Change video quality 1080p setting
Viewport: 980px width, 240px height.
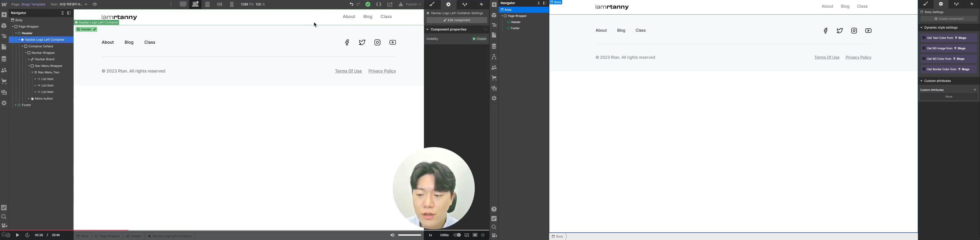click(444, 235)
